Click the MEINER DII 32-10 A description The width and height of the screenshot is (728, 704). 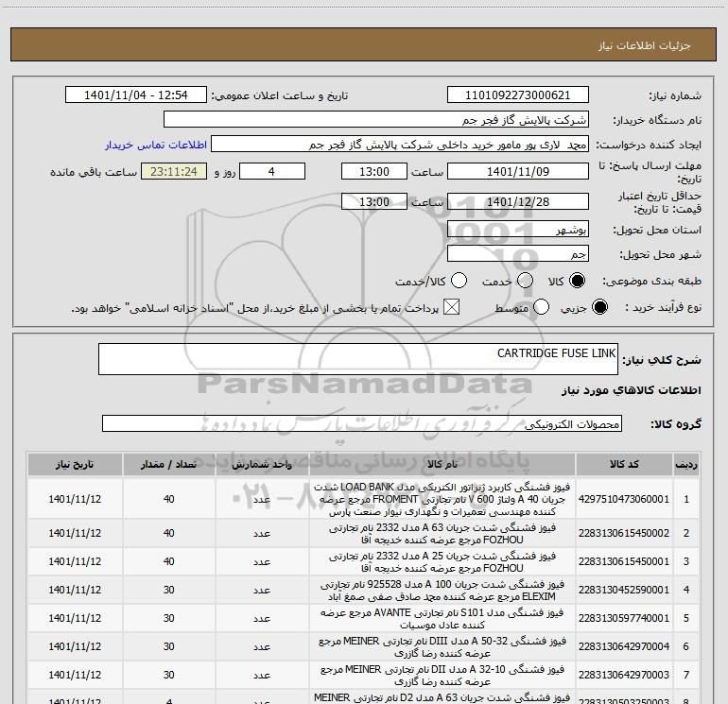coord(442,676)
